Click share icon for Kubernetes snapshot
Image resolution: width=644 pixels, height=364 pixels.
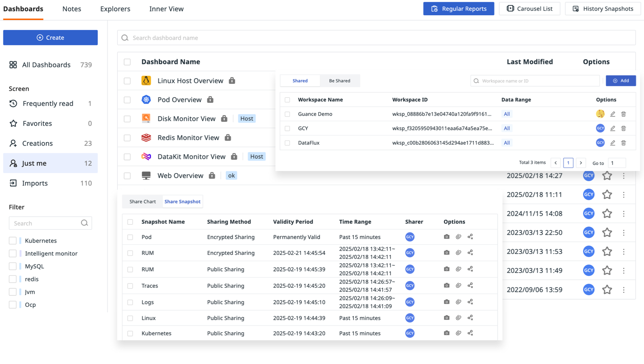(x=470, y=333)
